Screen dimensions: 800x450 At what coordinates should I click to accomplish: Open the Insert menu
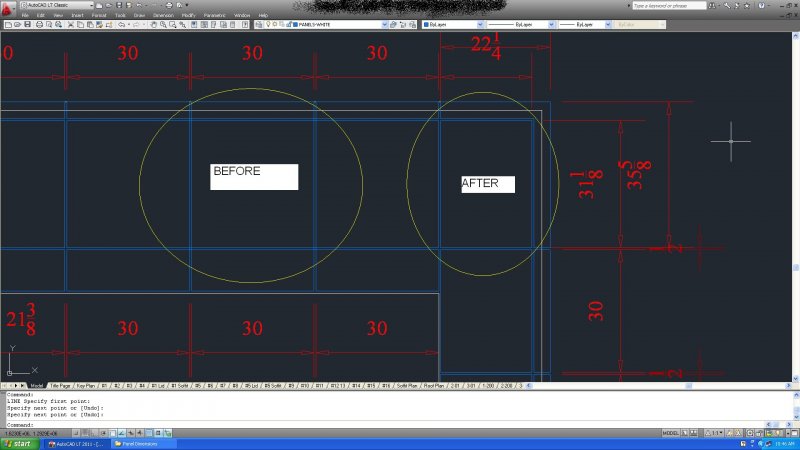point(77,15)
